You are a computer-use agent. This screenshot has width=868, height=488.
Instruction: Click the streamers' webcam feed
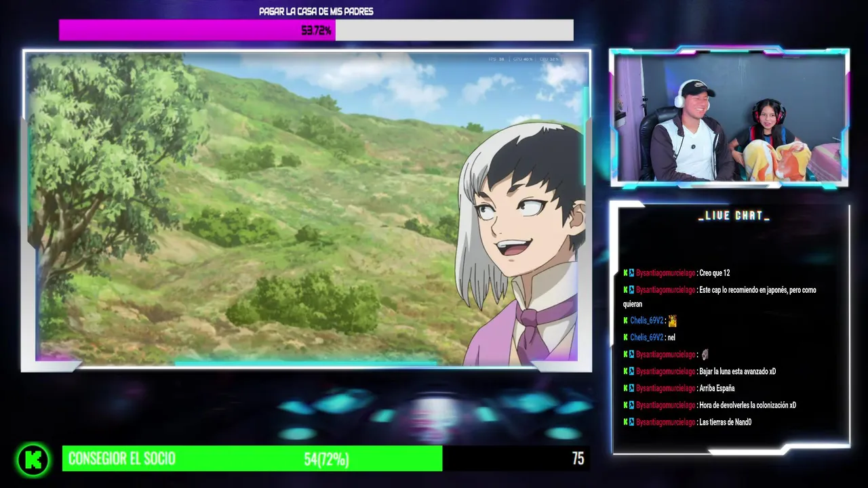pyautogui.click(x=730, y=118)
